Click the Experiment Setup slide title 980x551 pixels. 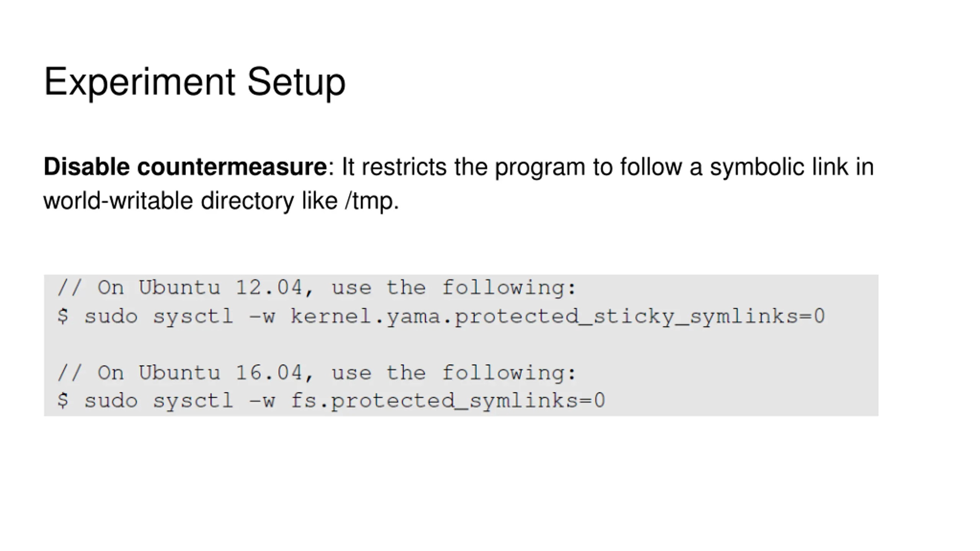click(194, 82)
